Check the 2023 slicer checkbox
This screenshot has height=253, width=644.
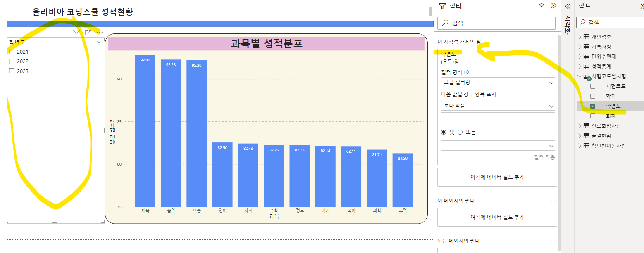[x=12, y=71]
